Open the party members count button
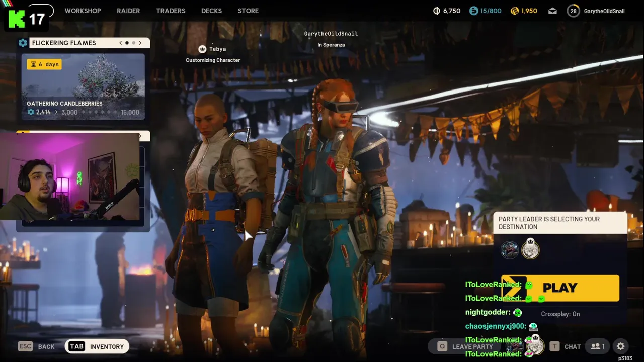Screen dimensions: 644x362 pyautogui.click(x=598, y=346)
